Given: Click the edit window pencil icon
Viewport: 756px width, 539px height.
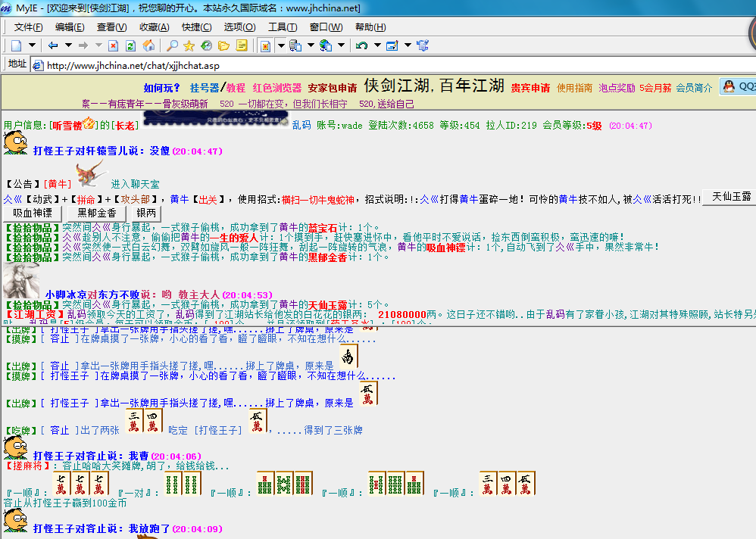Looking at the screenshot, I should point(392,45).
